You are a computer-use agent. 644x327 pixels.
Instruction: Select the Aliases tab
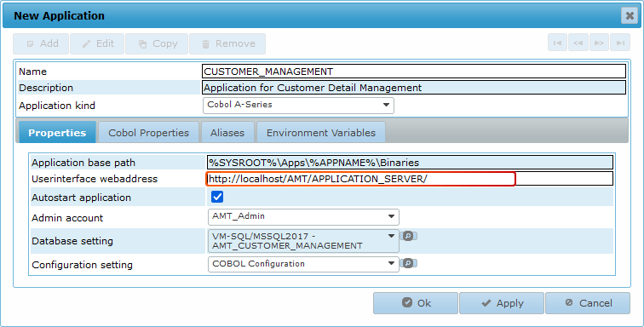click(227, 132)
